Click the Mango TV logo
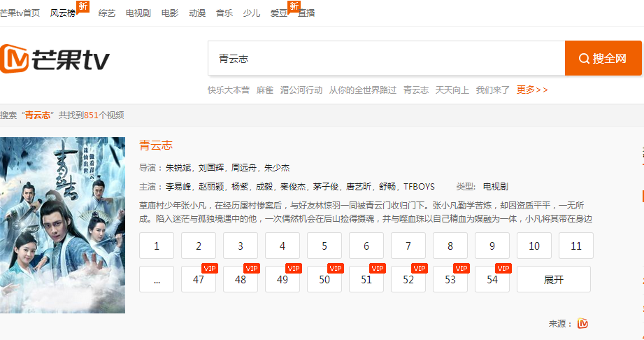The height and width of the screenshot is (340, 644). pyautogui.click(x=55, y=59)
